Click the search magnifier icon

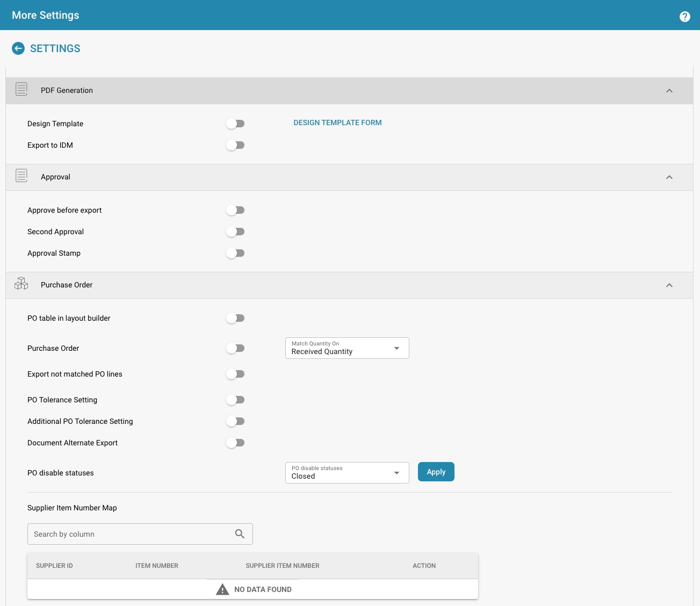[240, 534]
